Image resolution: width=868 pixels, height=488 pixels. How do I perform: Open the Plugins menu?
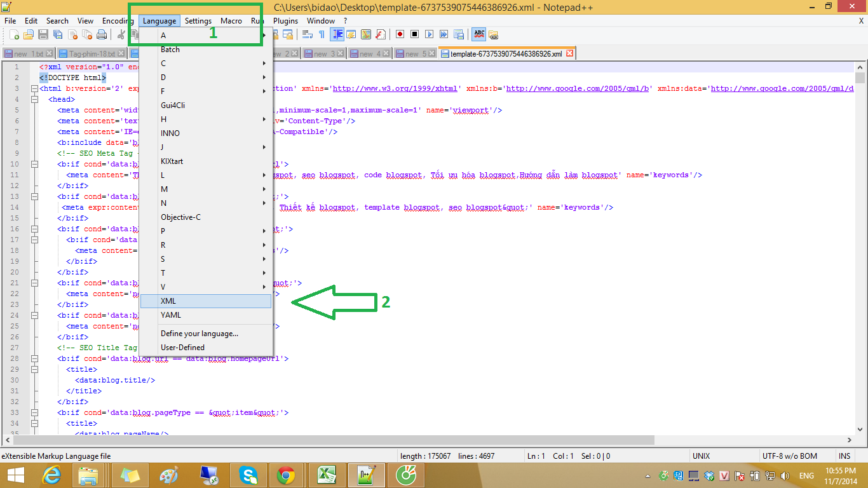(x=286, y=20)
